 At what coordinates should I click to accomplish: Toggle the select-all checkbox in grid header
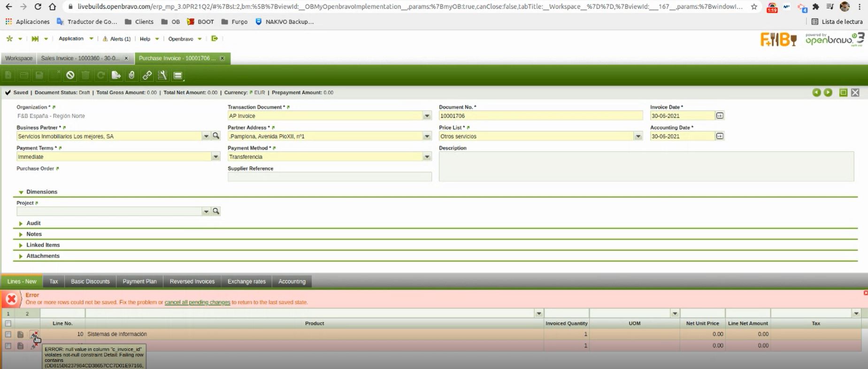(8, 323)
